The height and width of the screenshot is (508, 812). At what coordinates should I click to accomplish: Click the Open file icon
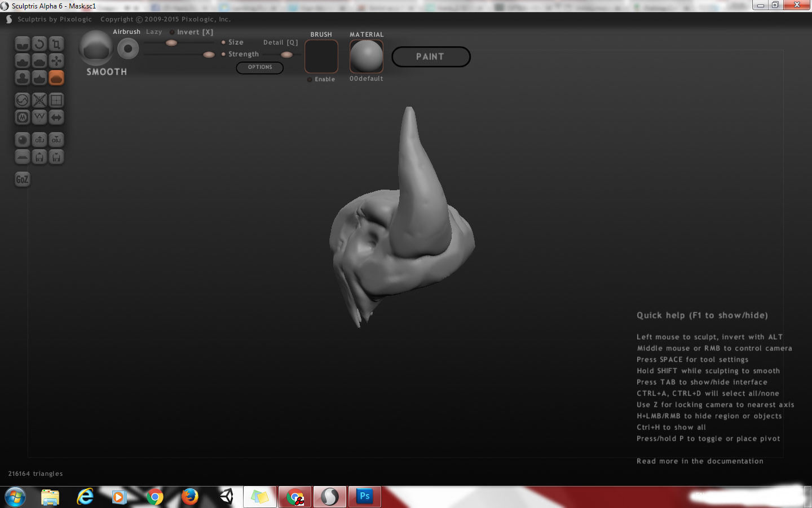tap(39, 156)
